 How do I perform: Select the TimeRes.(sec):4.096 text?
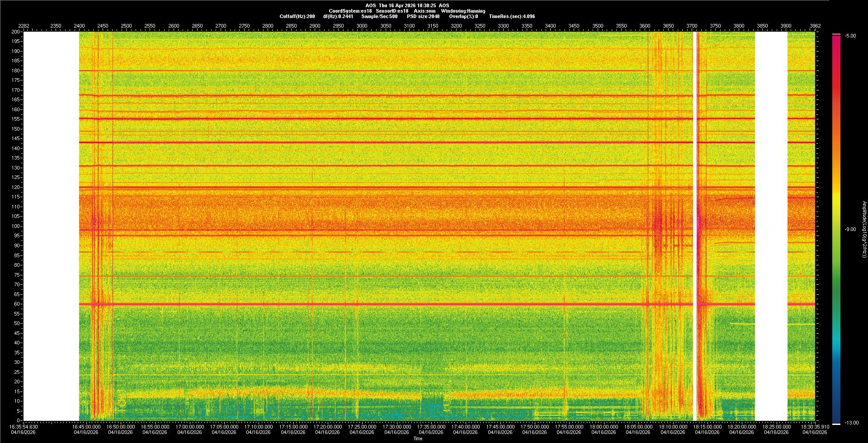coord(512,16)
